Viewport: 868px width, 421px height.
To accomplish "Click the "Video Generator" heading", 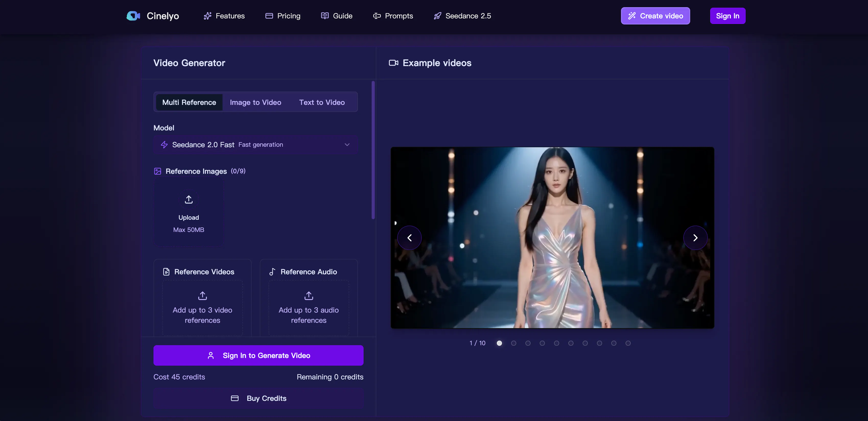I will [189, 63].
